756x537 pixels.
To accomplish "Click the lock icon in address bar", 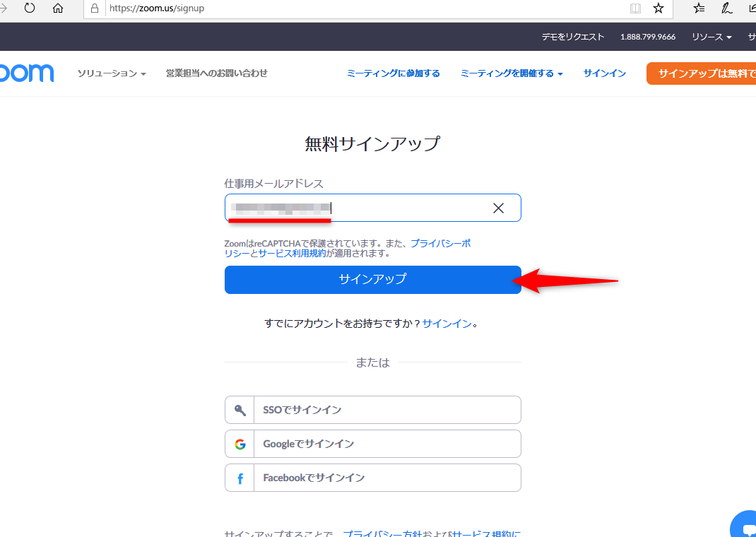I will pos(95,8).
